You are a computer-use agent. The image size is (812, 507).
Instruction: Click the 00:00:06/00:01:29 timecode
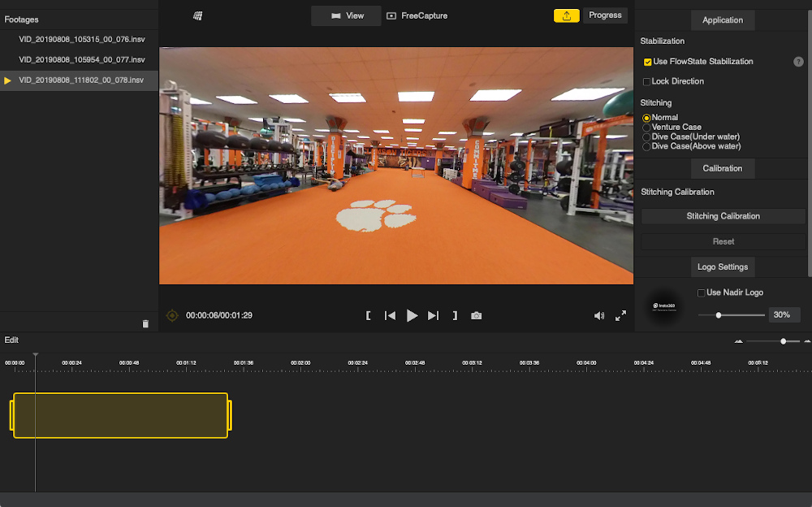[x=219, y=316]
